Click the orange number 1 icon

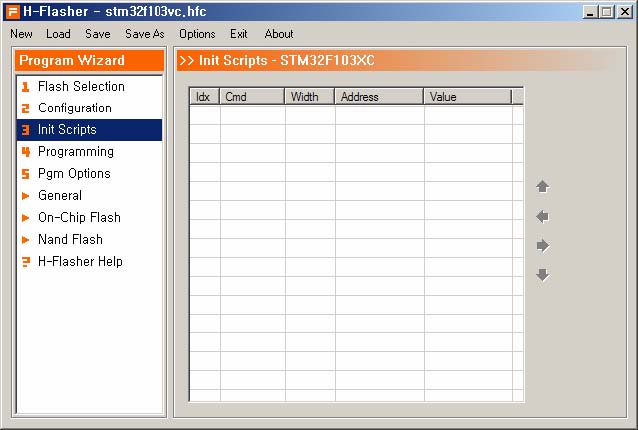[x=25, y=87]
